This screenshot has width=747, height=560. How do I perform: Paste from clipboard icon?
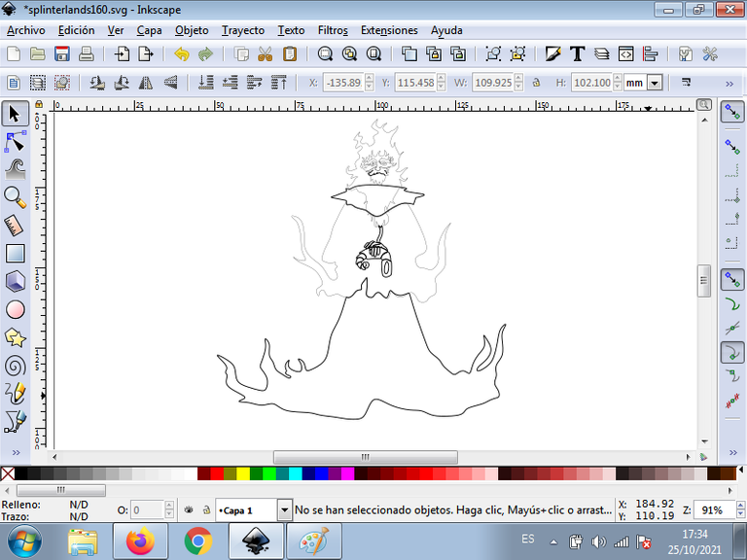click(x=290, y=53)
